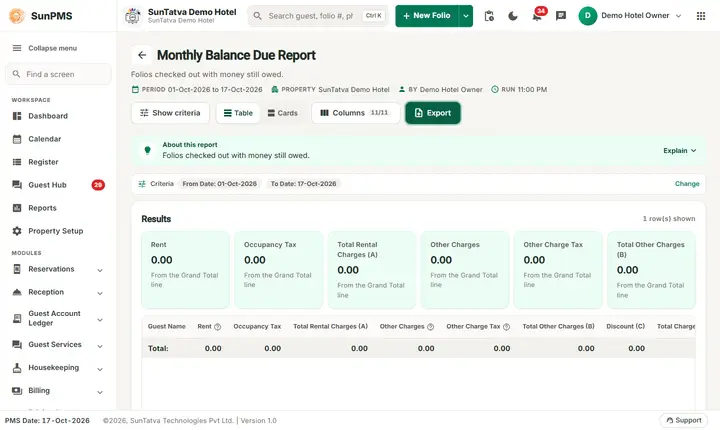Click the Other Charges column help icon
This screenshot has height=430, width=720.
(430, 327)
